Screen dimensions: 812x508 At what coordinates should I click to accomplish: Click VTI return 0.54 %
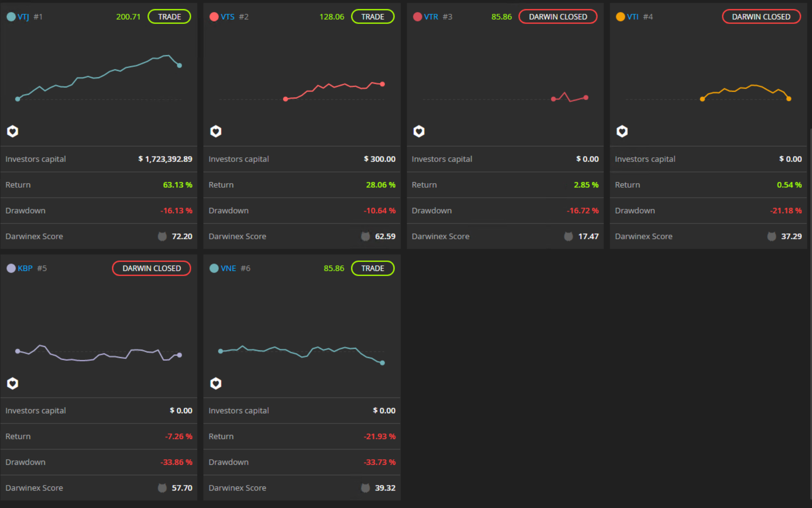point(789,185)
